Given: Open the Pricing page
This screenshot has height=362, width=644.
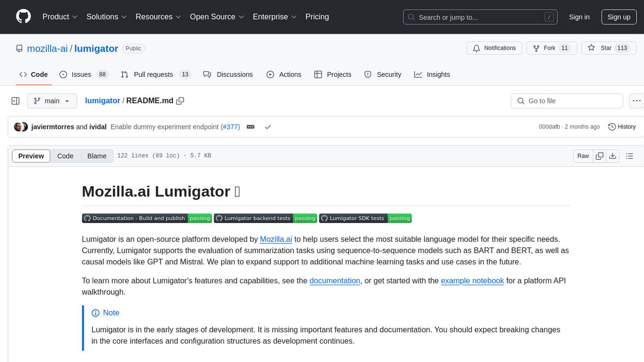Looking at the screenshot, I should [x=317, y=17].
